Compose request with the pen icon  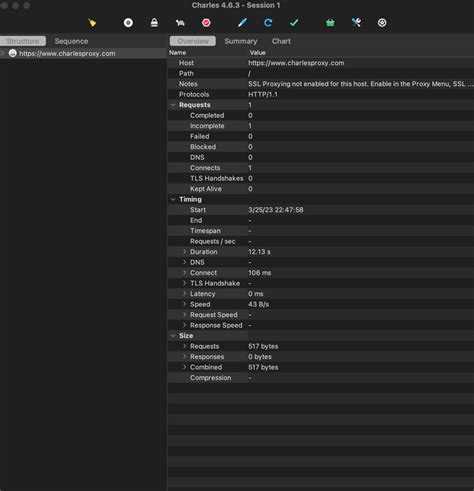pos(242,23)
